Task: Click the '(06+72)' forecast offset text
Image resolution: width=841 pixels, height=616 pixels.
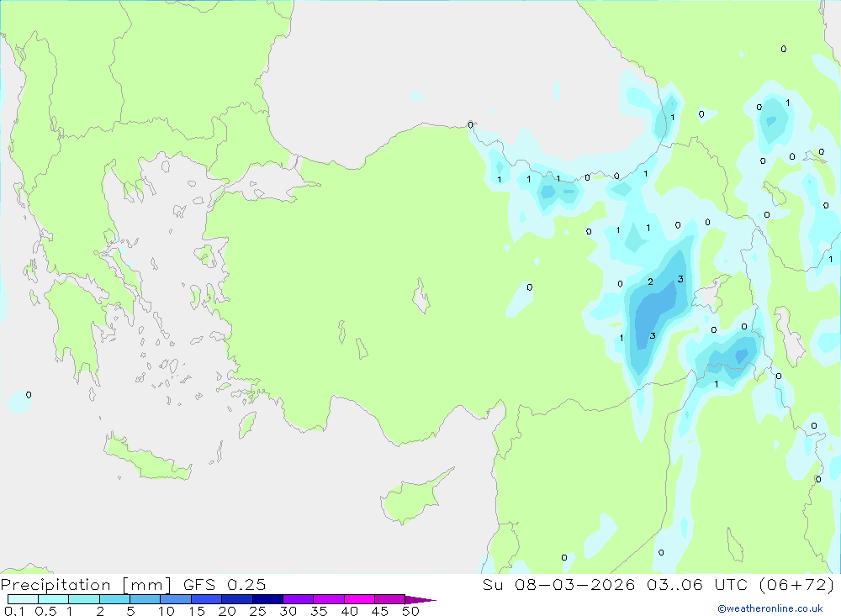Action: click(x=797, y=585)
